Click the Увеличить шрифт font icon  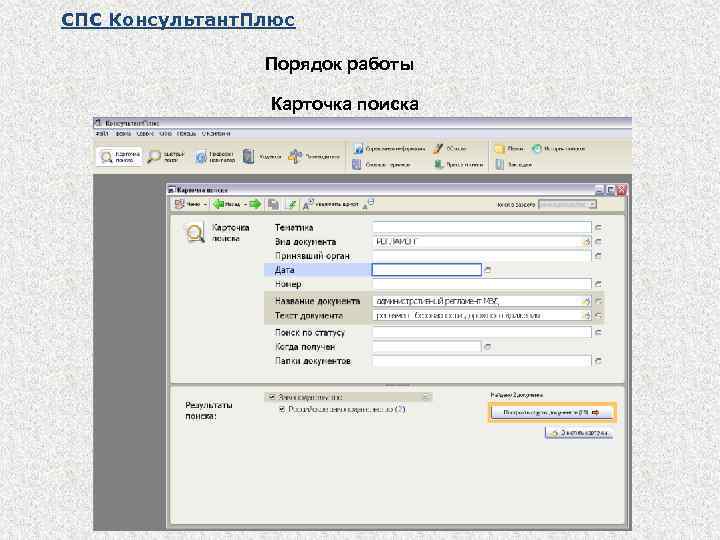coord(308,204)
